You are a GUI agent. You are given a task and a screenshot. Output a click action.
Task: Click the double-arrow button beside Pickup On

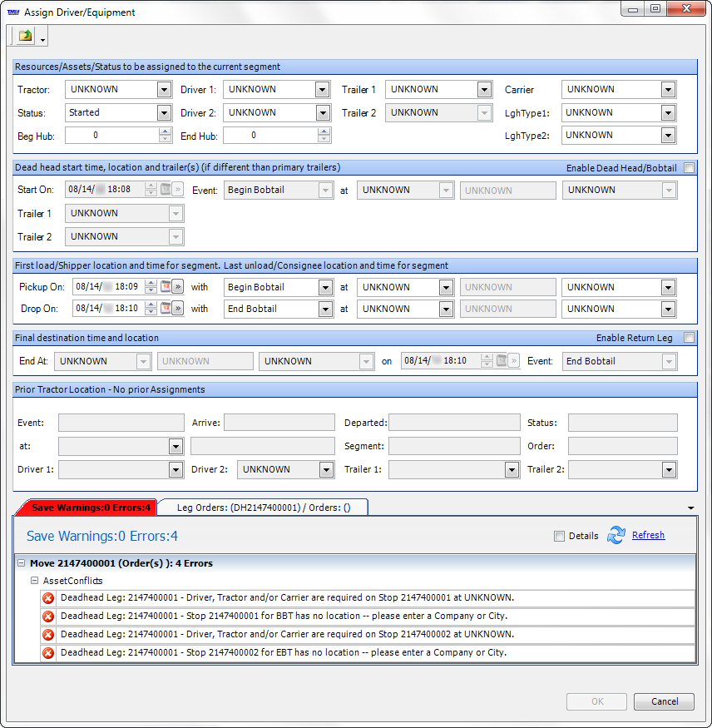click(x=178, y=287)
